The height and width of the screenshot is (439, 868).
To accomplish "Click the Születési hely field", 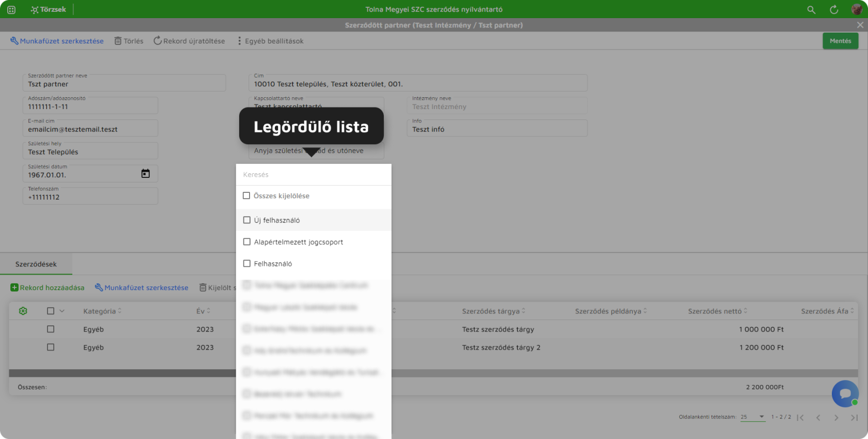I will (90, 151).
